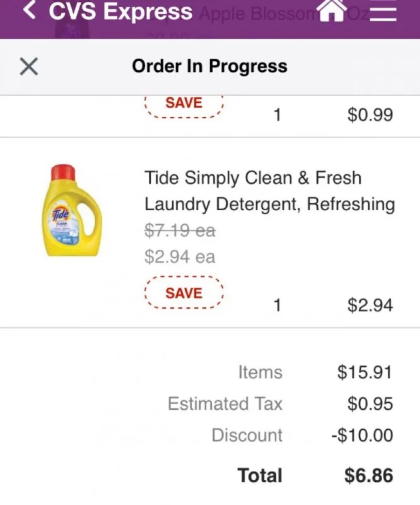The width and height of the screenshot is (420, 505).
Task: Tap the Total label
Action: (260, 476)
